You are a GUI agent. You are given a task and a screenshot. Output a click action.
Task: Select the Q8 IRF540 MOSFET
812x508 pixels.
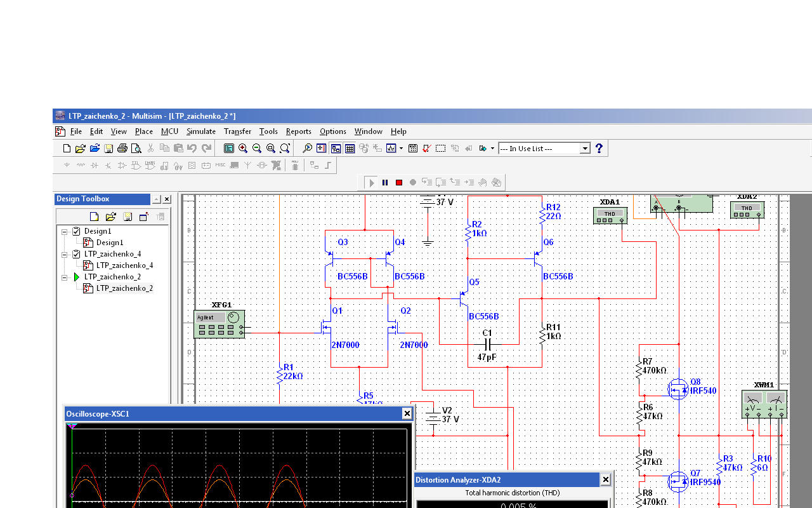coord(678,389)
